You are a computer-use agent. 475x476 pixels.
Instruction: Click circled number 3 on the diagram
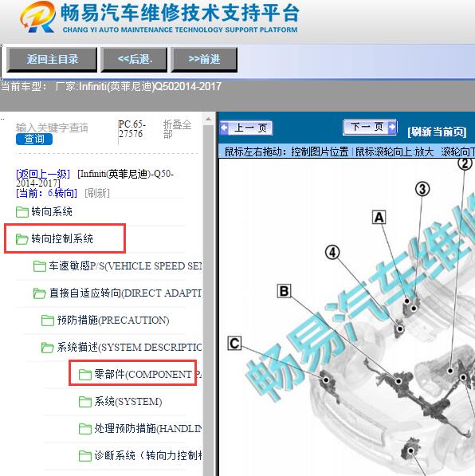(x=422, y=190)
